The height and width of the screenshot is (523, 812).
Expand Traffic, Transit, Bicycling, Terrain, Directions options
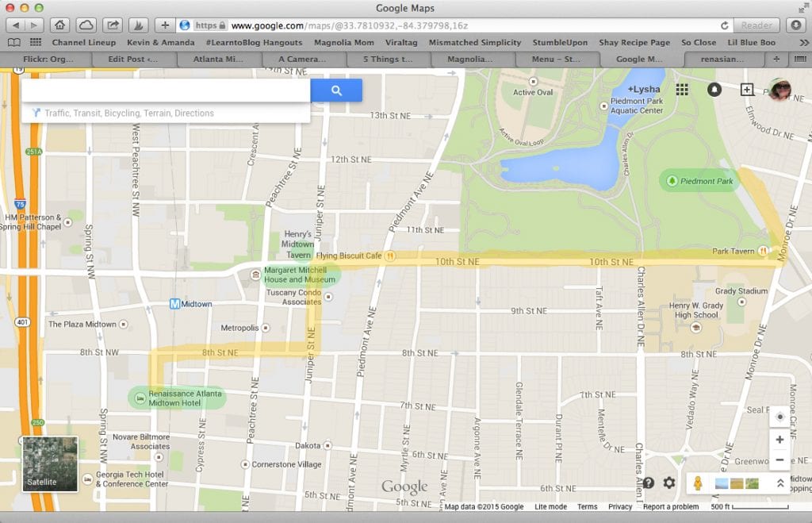pos(128,113)
